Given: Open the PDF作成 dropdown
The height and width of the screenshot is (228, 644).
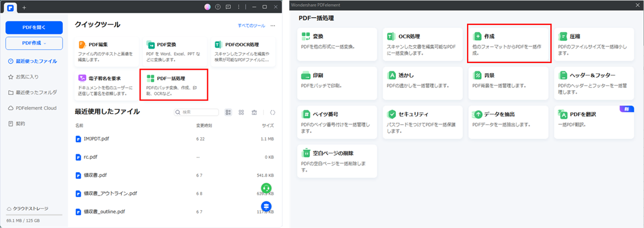Looking at the screenshot, I should [34, 43].
